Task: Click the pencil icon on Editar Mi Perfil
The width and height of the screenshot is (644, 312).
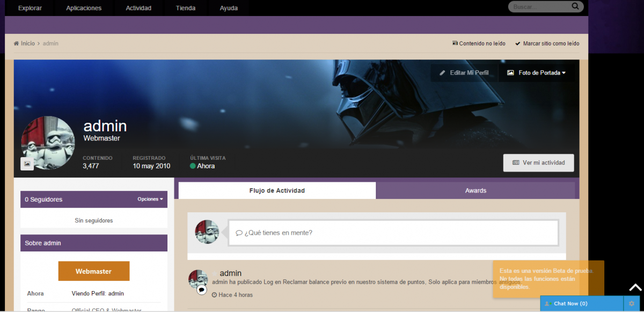Action: tap(442, 73)
